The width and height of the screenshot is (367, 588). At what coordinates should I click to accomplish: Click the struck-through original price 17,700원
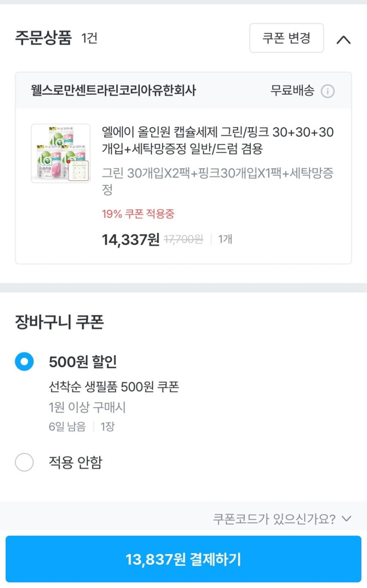[183, 239]
